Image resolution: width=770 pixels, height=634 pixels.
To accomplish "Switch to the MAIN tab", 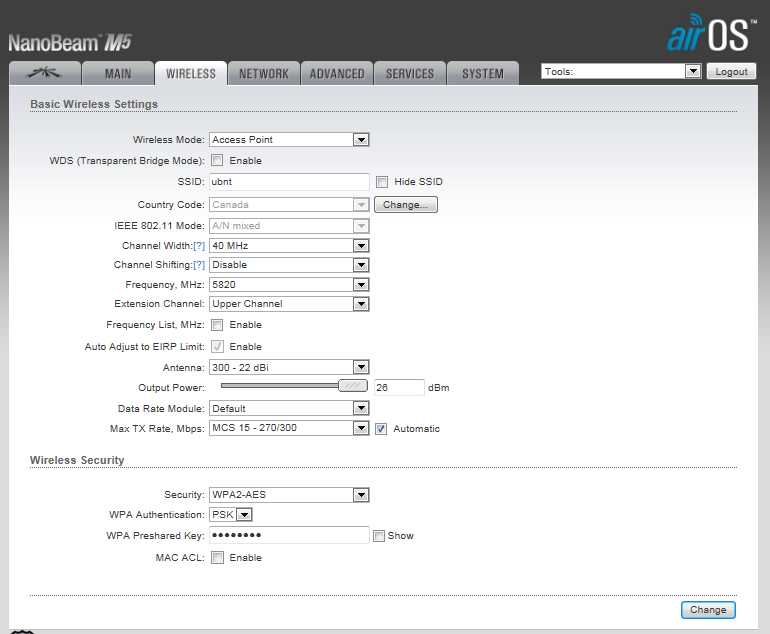I will pyautogui.click(x=118, y=73).
